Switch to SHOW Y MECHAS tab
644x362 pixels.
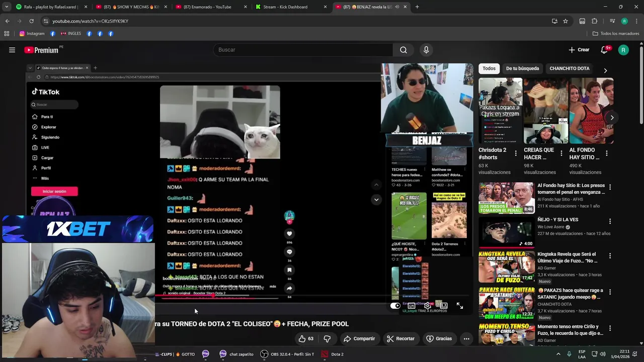pos(131,7)
